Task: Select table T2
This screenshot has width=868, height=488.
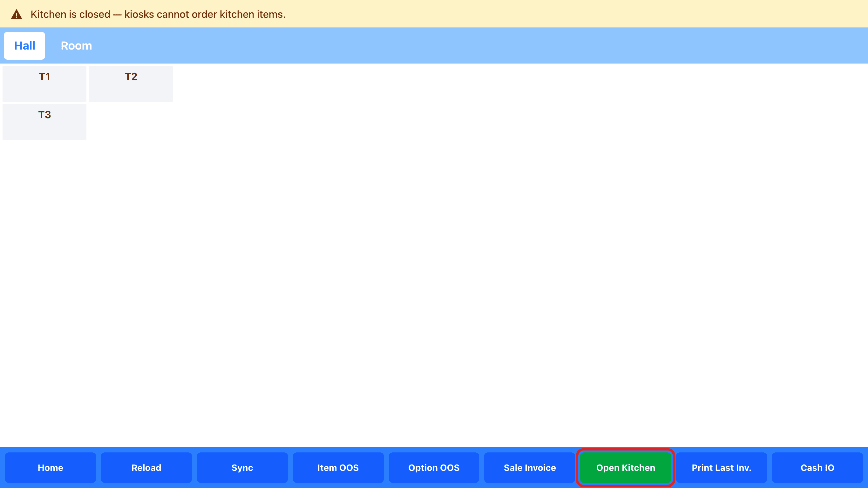Action: pos(131,84)
